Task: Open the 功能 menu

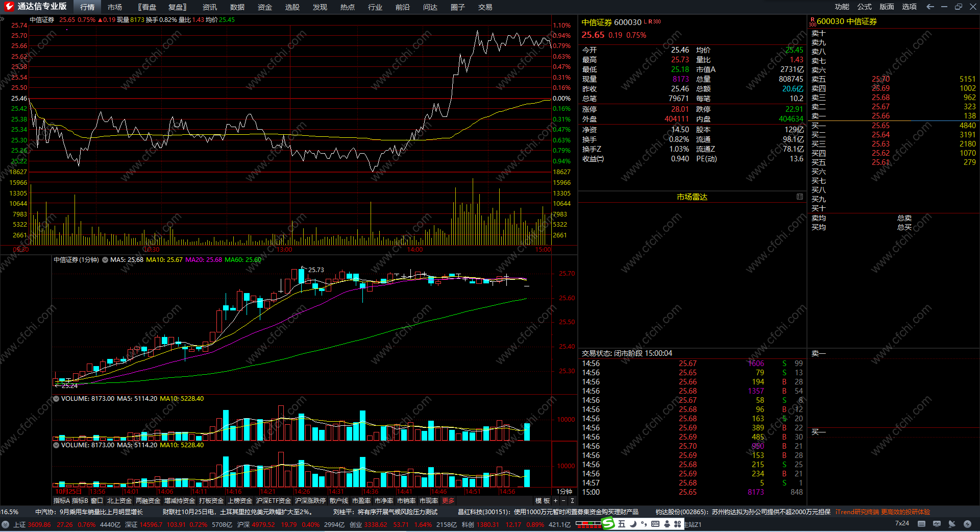Action: pos(842,7)
